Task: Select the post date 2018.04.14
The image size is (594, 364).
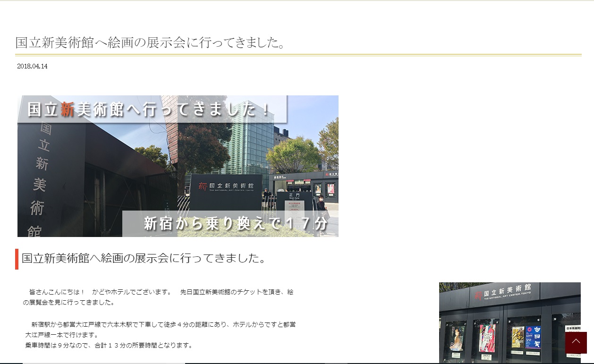Action: [32, 67]
